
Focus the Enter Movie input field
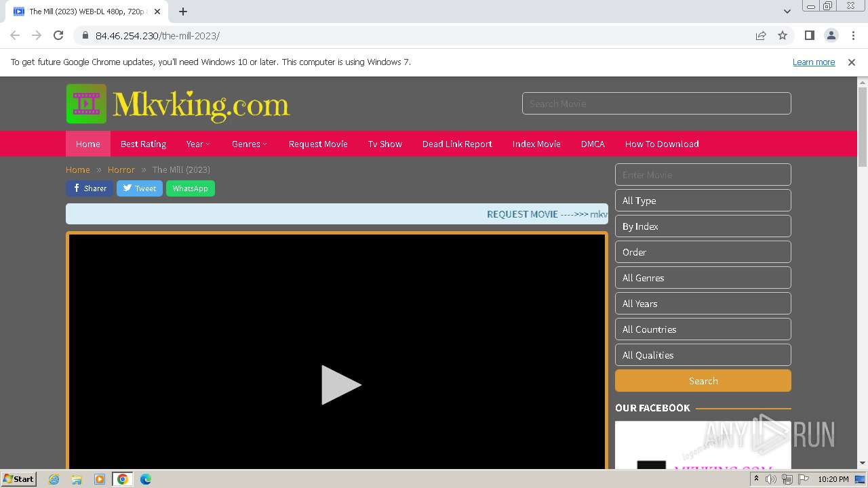pyautogui.click(x=703, y=174)
